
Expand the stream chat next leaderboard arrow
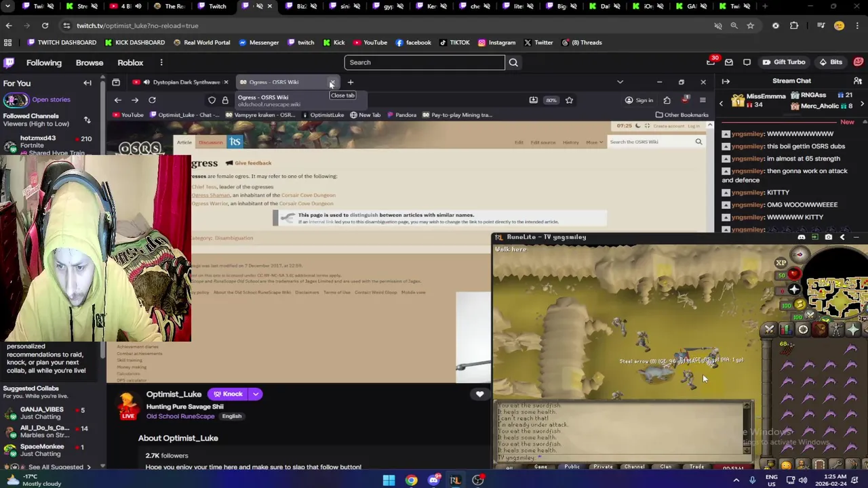(862, 104)
